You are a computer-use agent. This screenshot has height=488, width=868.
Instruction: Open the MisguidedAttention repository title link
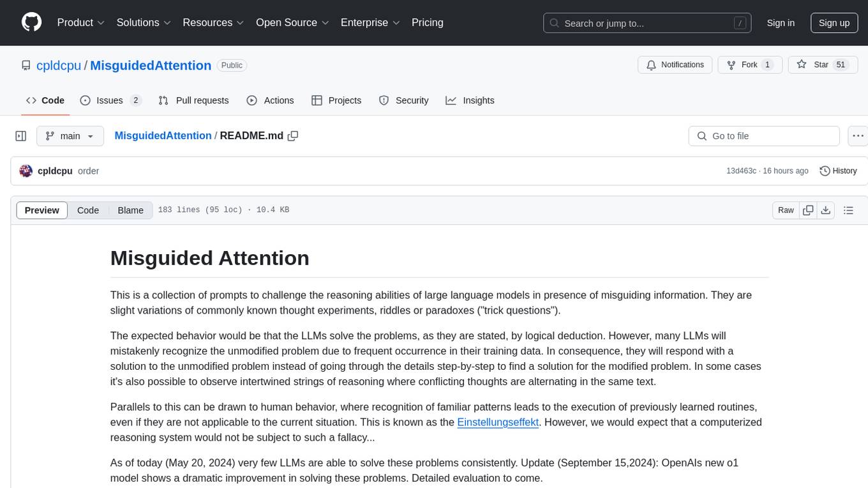tap(151, 65)
